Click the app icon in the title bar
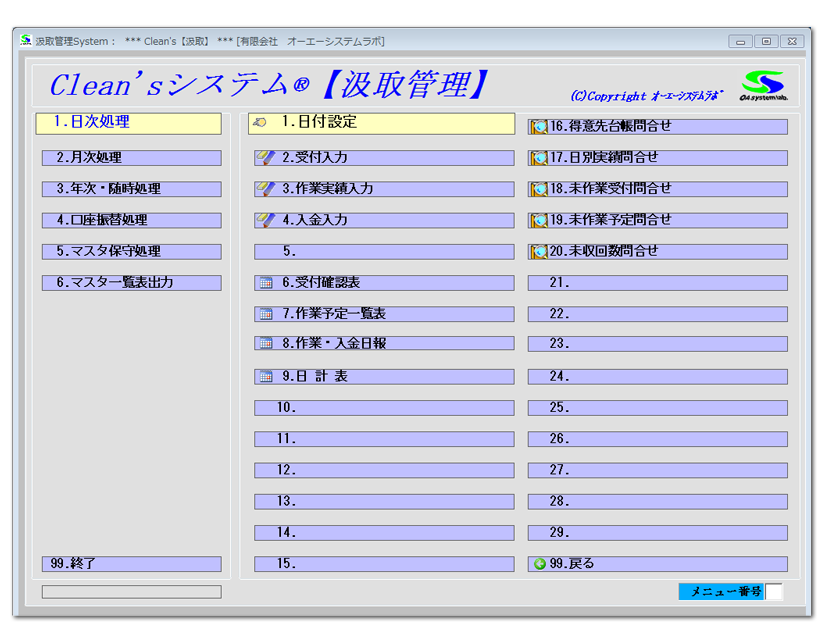This screenshot has height=640, width=820. tap(26, 40)
